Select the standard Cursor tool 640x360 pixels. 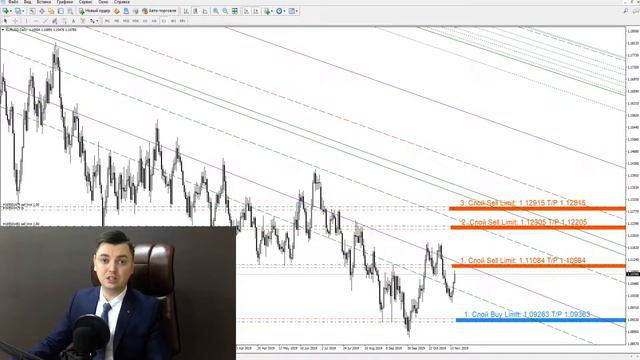pos(5,21)
